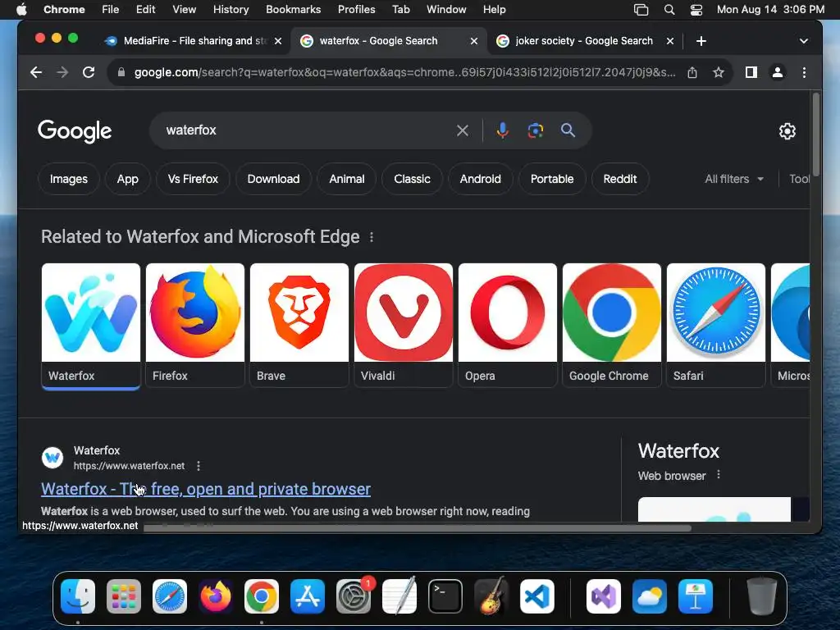
Task: Open Visual Studio Code from the Dock
Action: [537, 596]
